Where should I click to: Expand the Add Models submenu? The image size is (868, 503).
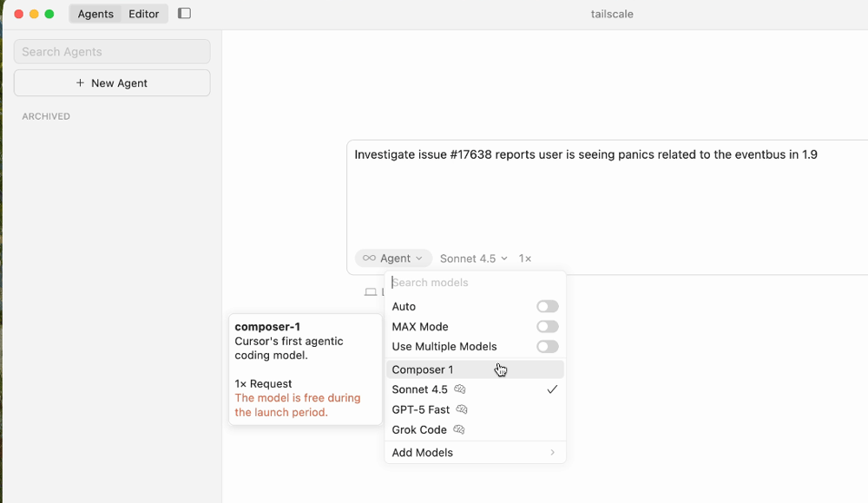coord(475,453)
